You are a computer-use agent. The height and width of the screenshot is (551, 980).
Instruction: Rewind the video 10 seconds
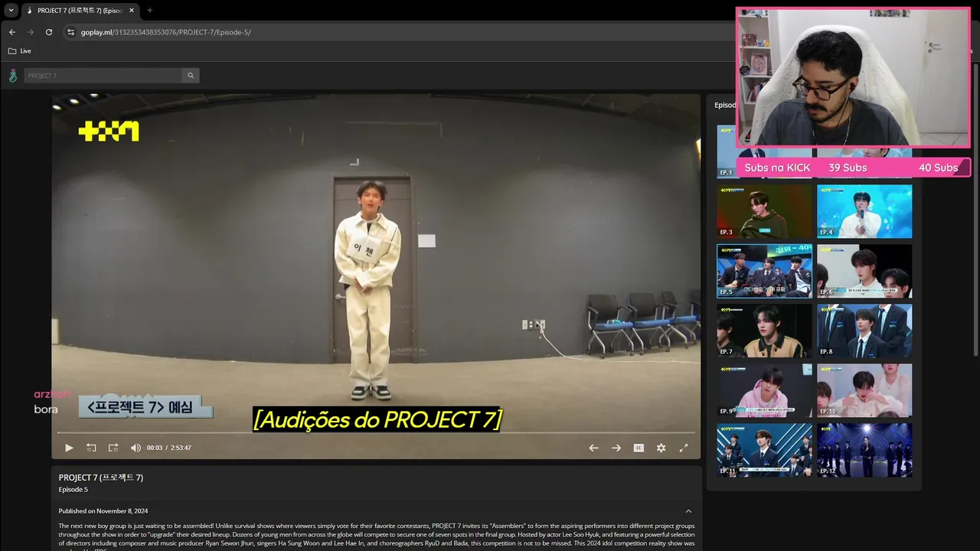point(91,448)
